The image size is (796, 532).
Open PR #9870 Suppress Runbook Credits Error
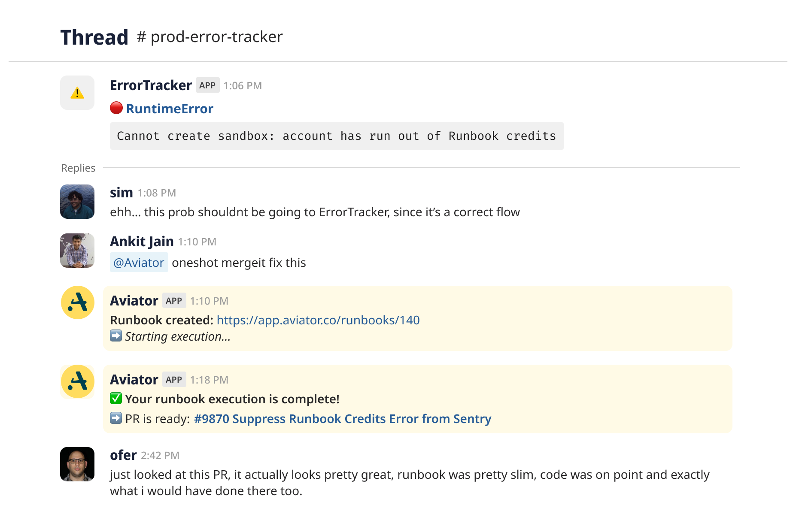pos(342,418)
